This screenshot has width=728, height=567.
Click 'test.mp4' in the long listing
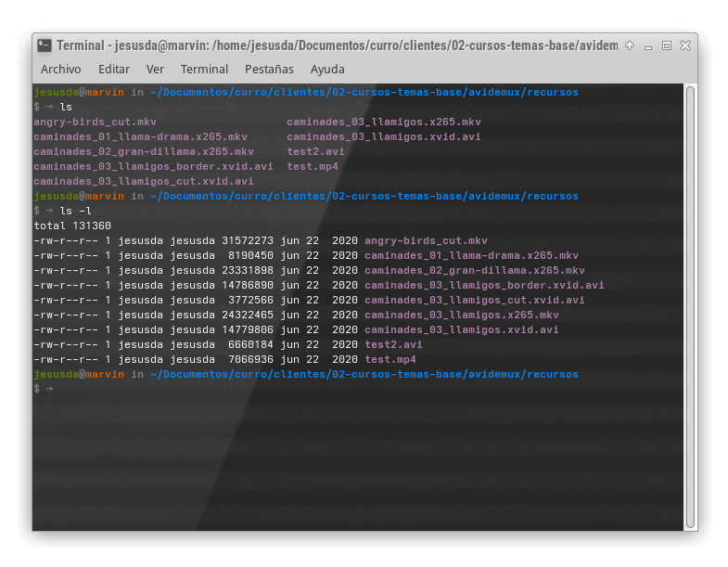click(390, 360)
